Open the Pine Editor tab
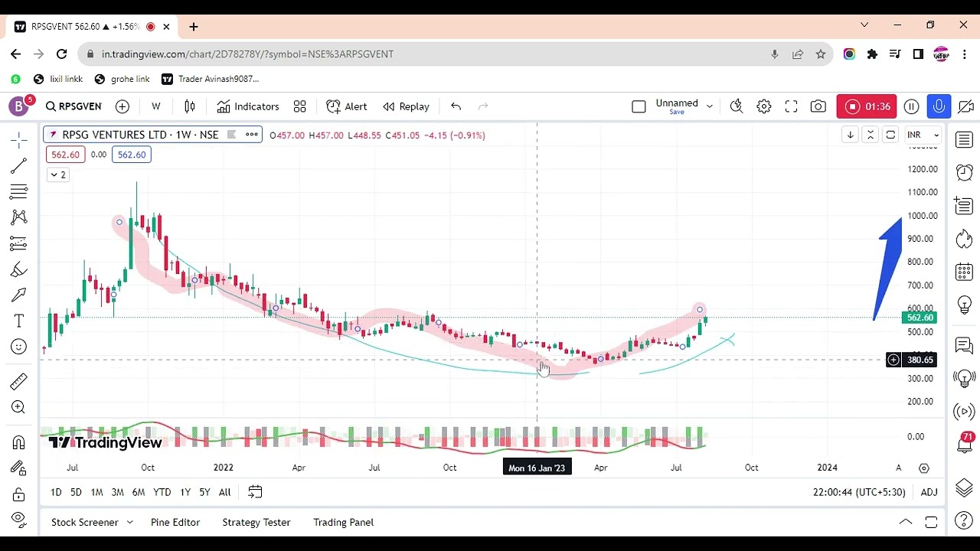The width and height of the screenshot is (980, 551). click(x=175, y=522)
